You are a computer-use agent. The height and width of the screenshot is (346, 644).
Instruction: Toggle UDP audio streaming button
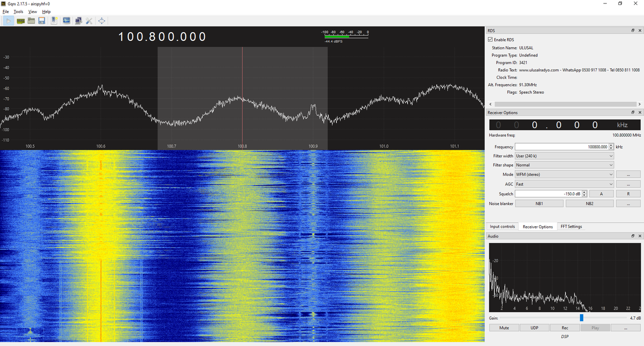pos(534,328)
